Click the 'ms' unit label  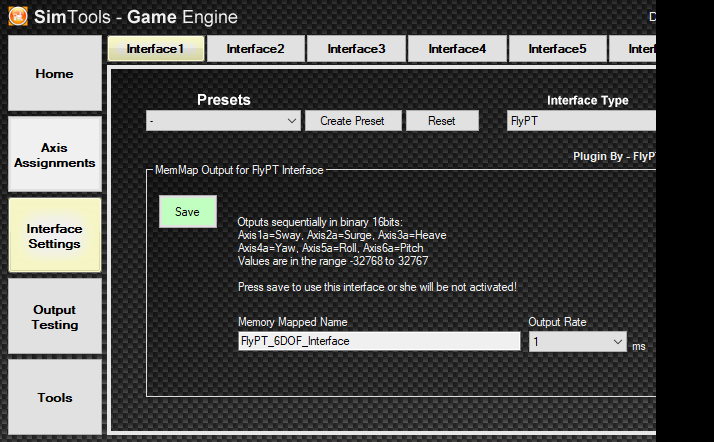[639, 346]
